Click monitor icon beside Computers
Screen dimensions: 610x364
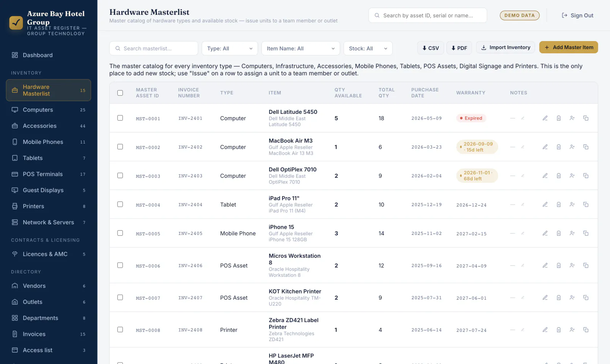(x=15, y=110)
